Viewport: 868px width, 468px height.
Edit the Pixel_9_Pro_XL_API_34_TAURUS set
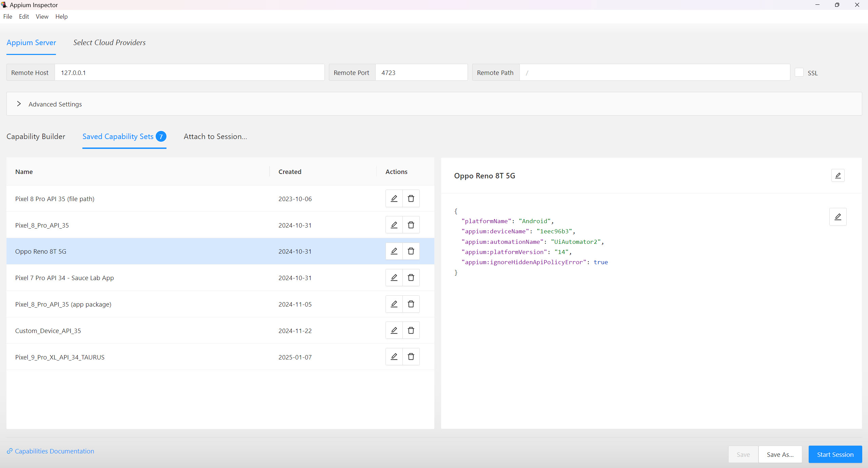coord(394,357)
